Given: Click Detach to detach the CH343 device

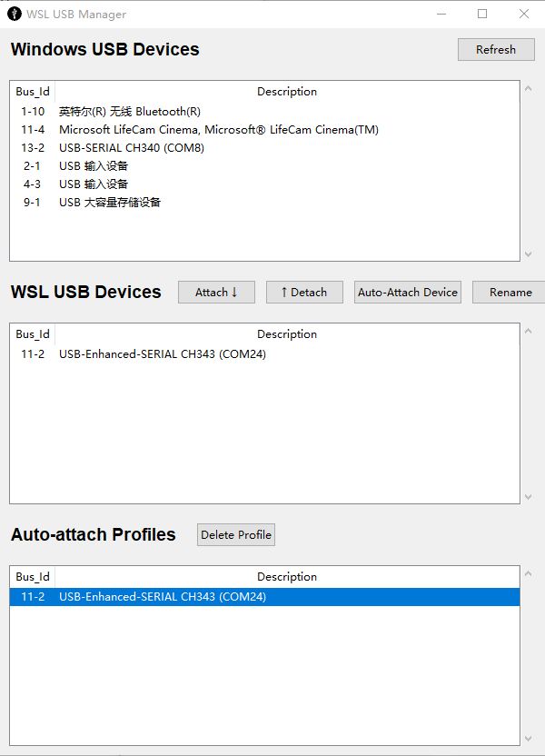Looking at the screenshot, I should pos(303,292).
